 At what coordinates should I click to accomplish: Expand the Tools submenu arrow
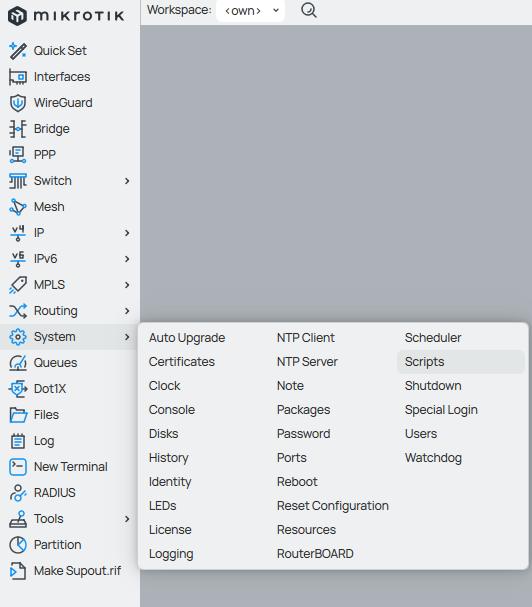(127, 519)
